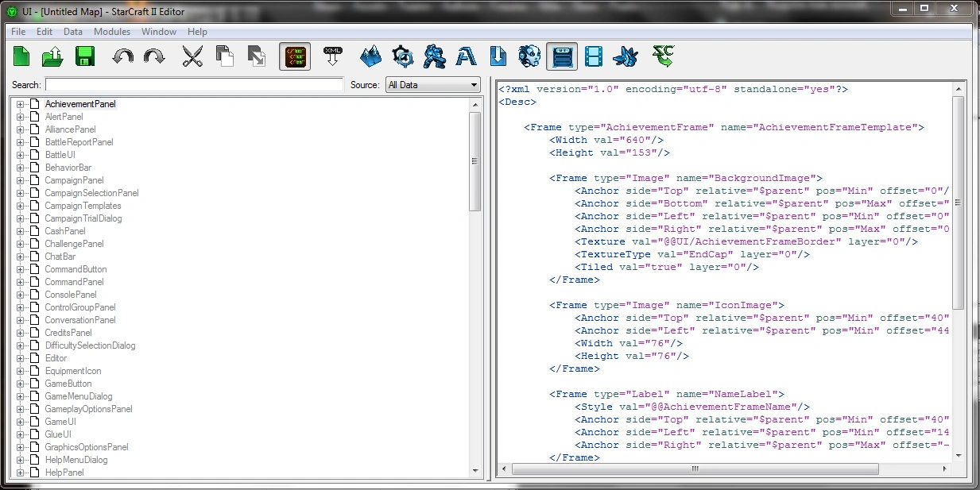Select CreditsPanel in the list

[x=68, y=333]
